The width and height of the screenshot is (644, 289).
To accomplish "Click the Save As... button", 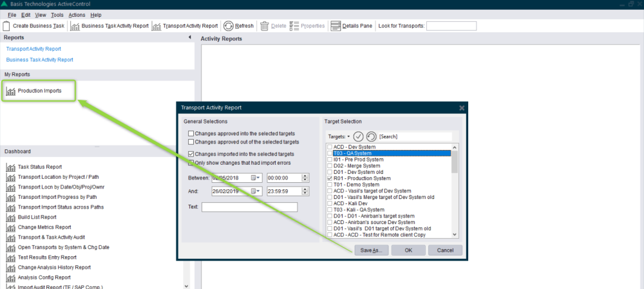I will pyautogui.click(x=372, y=250).
